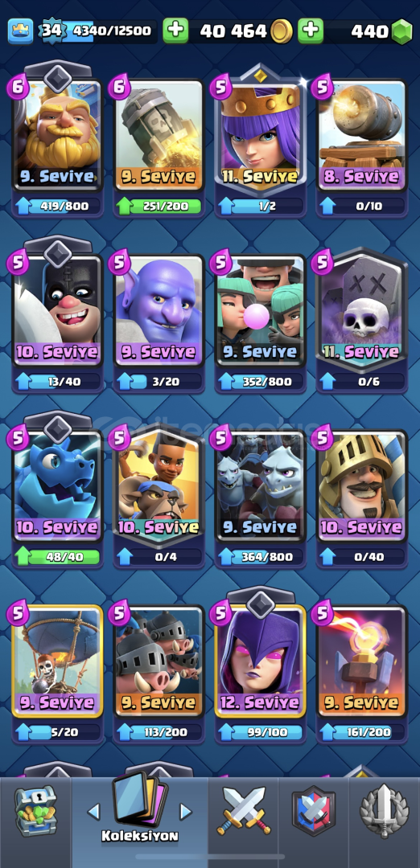Tap the green plus beside gems

[x=311, y=31]
